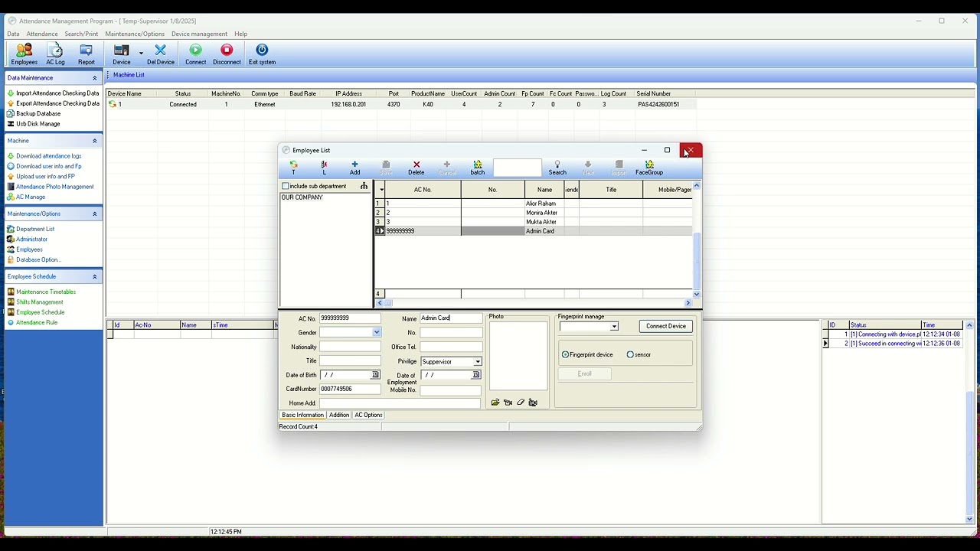980x551 pixels.
Task: Select the Fingerprint device radio button
Action: click(x=565, y=354)
